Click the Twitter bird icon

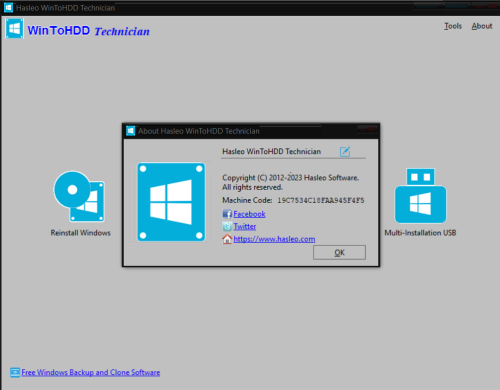(x=227, y=227)
